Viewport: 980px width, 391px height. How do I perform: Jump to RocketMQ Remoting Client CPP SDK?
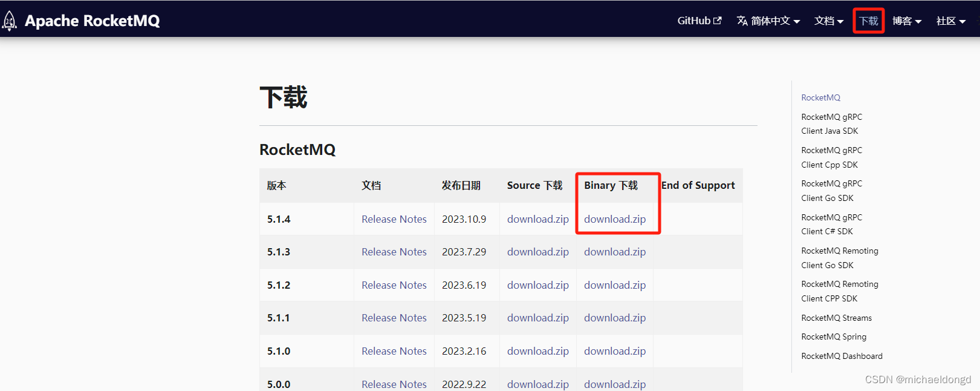[x=840, y=291]
